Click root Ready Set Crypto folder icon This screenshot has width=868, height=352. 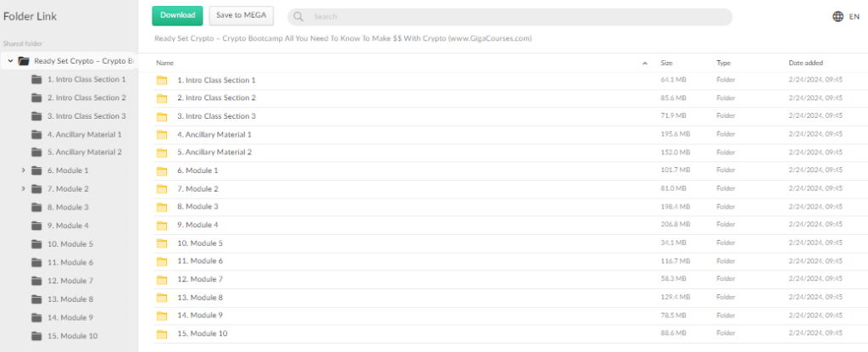[24, 61]
